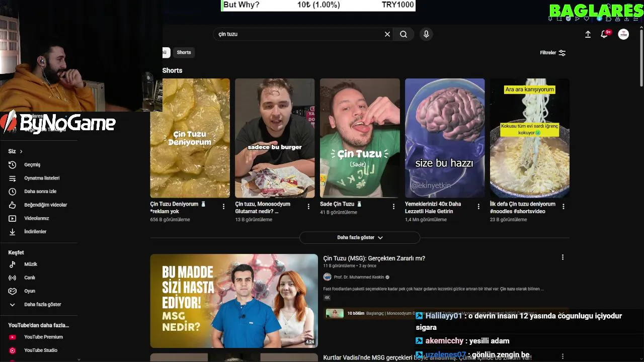Viewport: 644px width, 362px height.
Task: Clear the search text with X icon
Action: point(387,34)
